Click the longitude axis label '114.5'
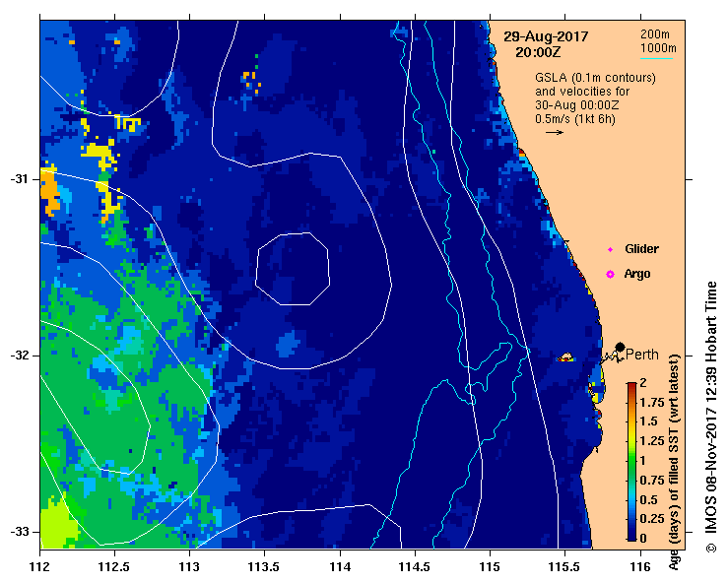Screen dimensions: 728x583 pyautogui.click(x=415, y=566)
